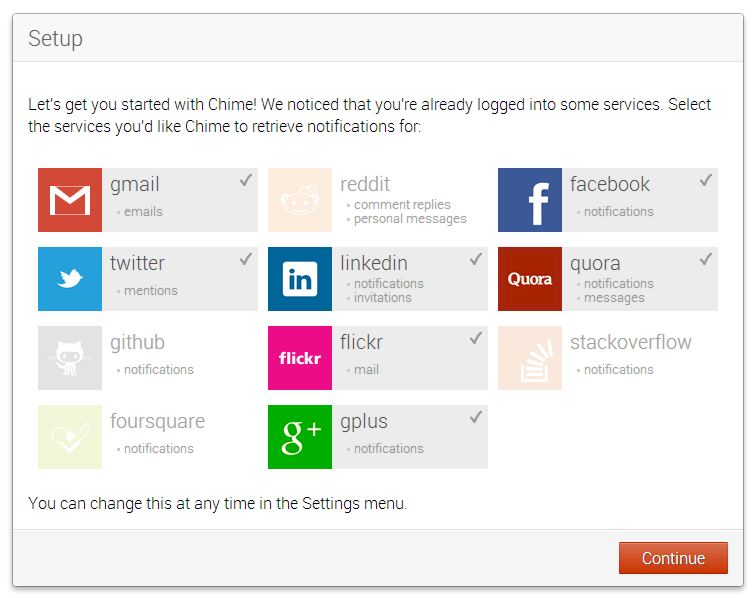This screenshot has width=755, height=598.
Task: Click the LinkedIn logo icon
Action: 300,279
